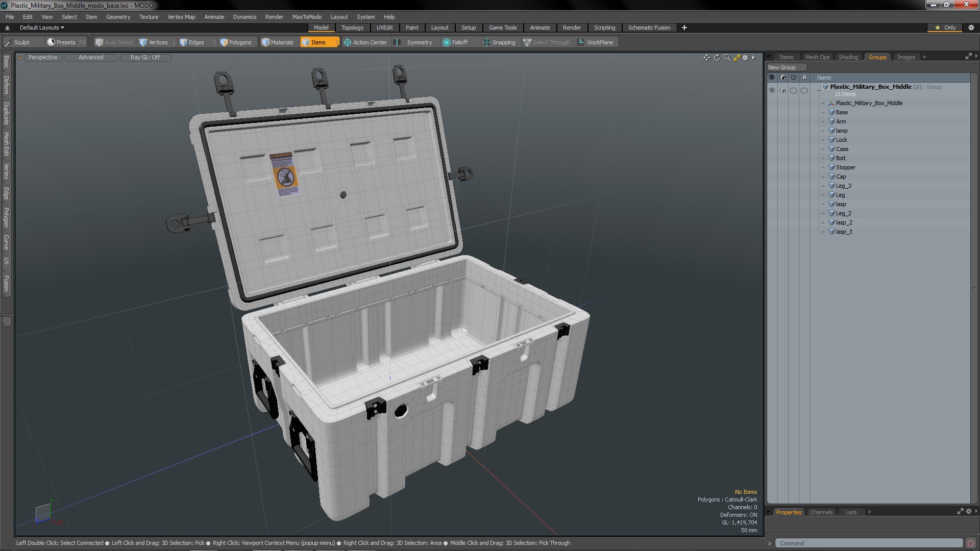
Task: Click Select Through in toolbar
Action: pos(547,42)
